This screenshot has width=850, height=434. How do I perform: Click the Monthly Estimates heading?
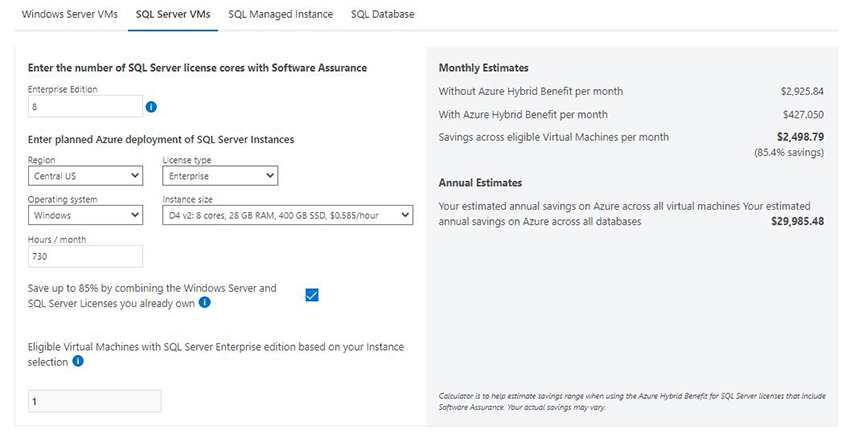pyautogui.click(x=484, y=68)
